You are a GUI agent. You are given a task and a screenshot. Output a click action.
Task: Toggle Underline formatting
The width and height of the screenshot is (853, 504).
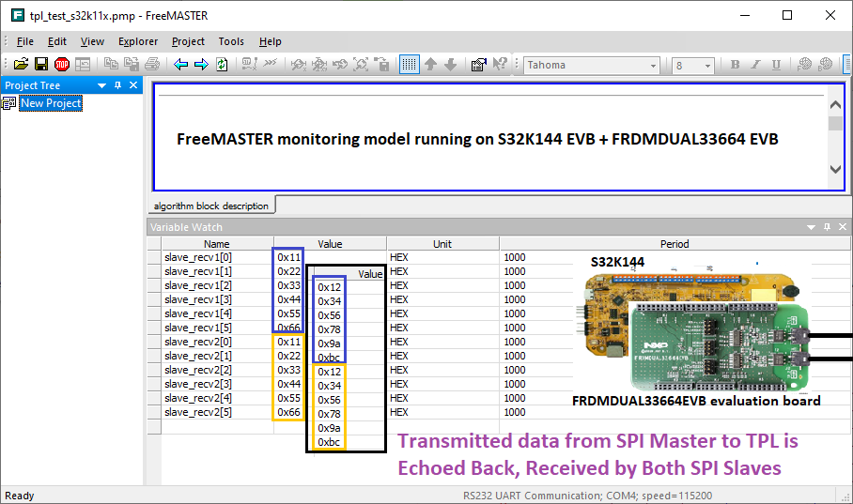tap(776, 65)
